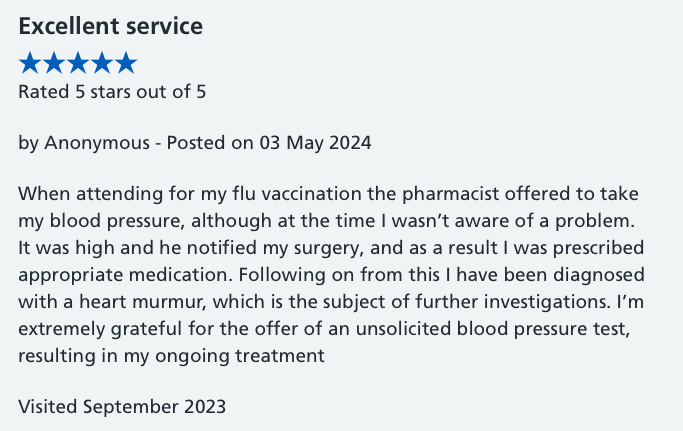
Task: Click 'Rated 5 stars out of 5' text
Action: click(x=112, y=92)
